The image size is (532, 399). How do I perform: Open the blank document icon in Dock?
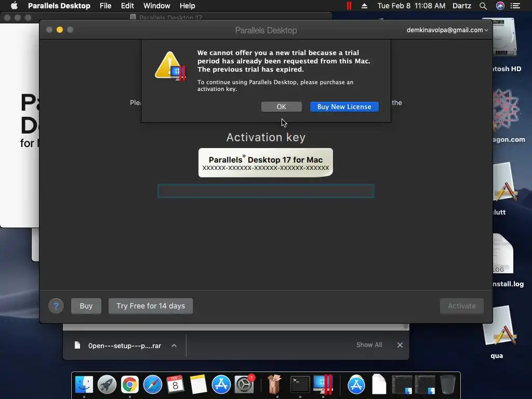tap(379, 384)
